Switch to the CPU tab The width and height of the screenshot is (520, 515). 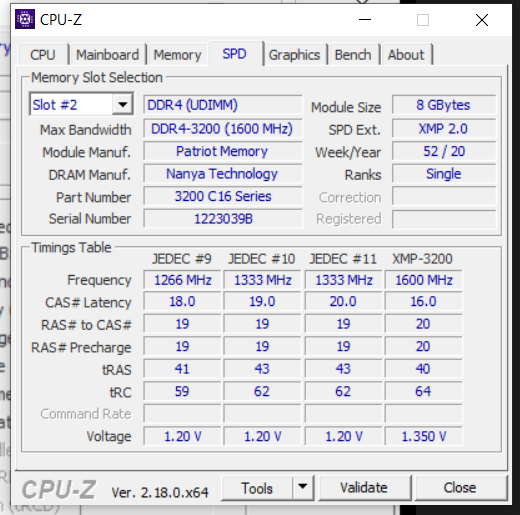click(42, 55)
